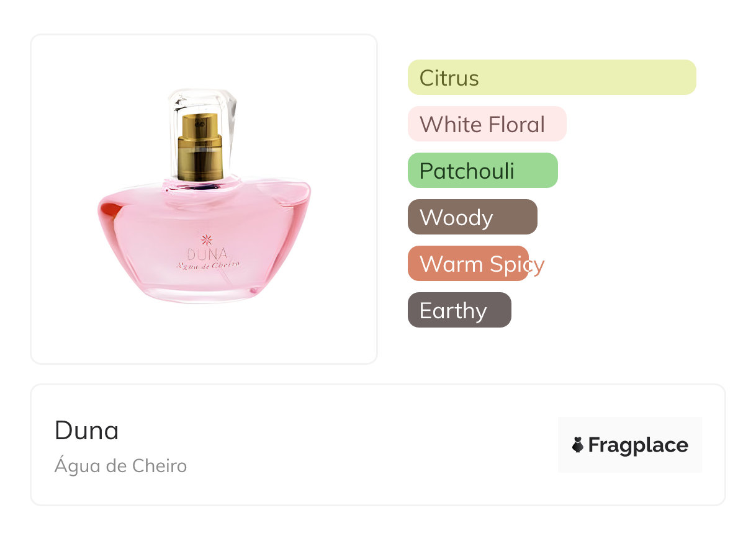
Task: Open the Duna fragrance title
Action: (86, 430)
